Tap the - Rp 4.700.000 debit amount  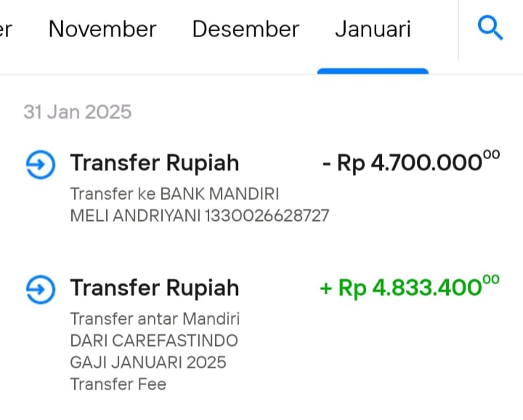pos(411,161)
